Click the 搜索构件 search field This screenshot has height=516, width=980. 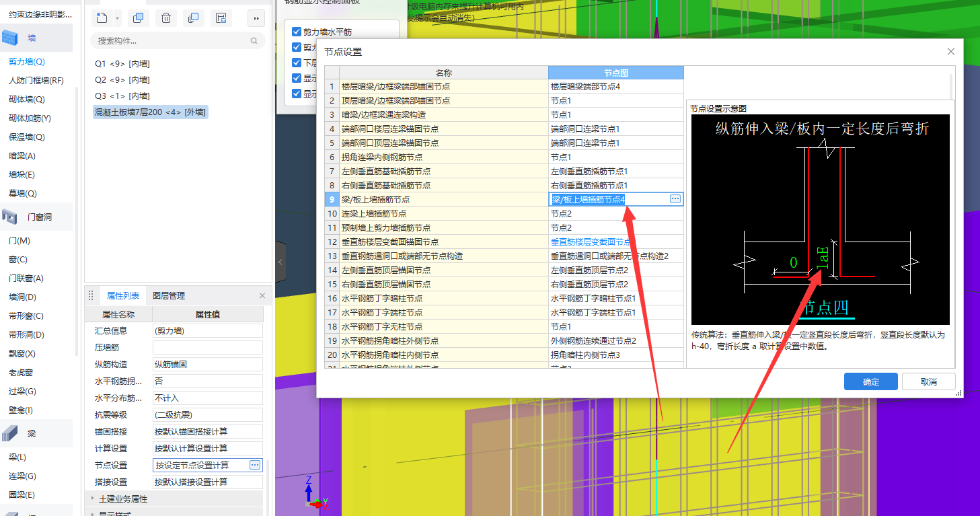click(x=178, y=41)
